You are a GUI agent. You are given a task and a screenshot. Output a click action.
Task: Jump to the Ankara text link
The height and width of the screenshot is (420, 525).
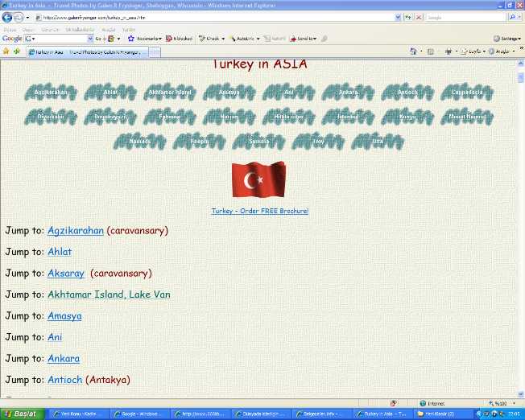(64, 358)
